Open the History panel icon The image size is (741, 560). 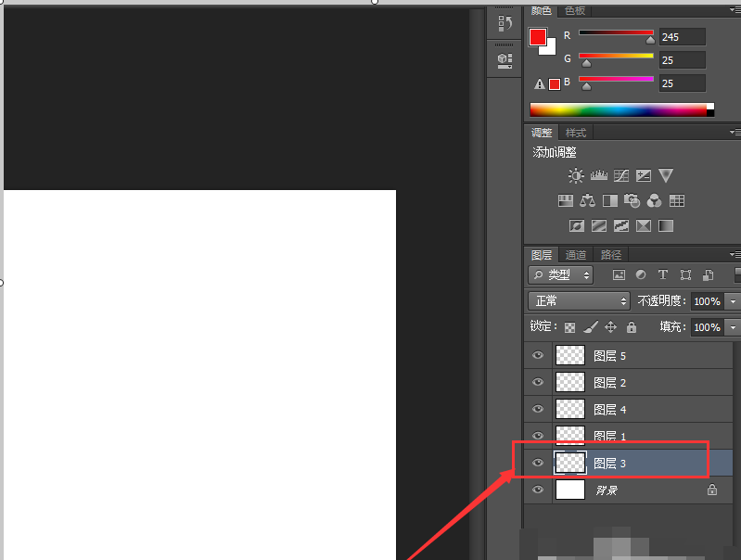pyautogui.click(x=505, y=23)
